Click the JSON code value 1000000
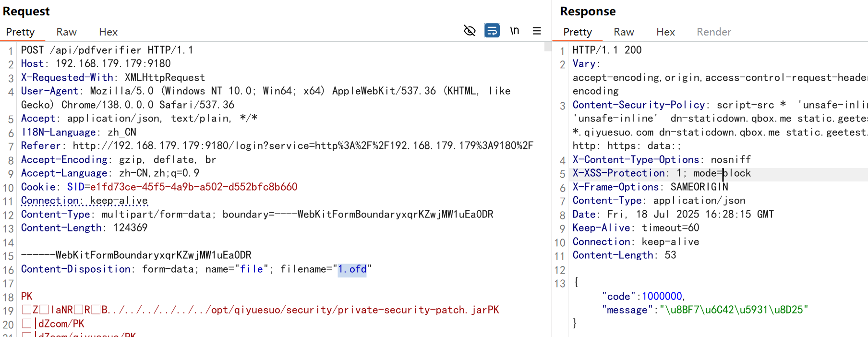This screenshot has height=337, width=868. (x=662, y=297)
